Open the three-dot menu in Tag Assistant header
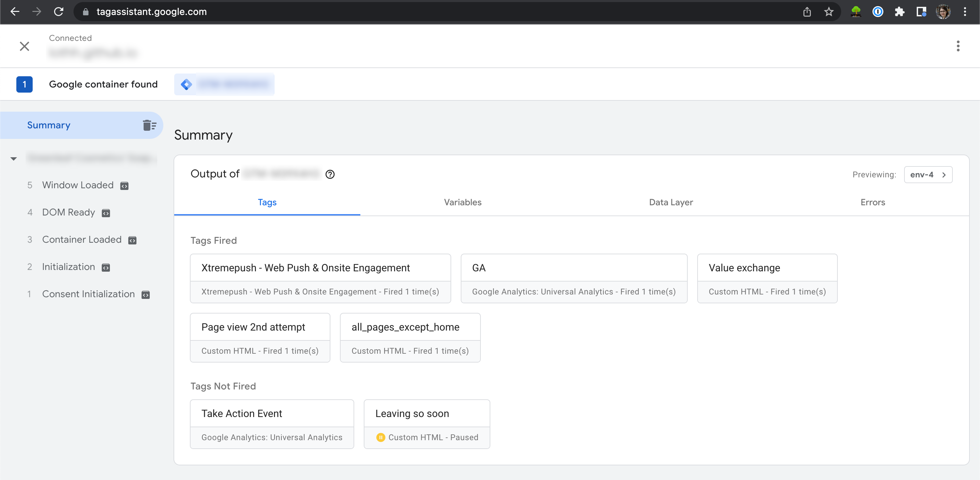This screenshot has width=980, height=480. pos(958,46)
